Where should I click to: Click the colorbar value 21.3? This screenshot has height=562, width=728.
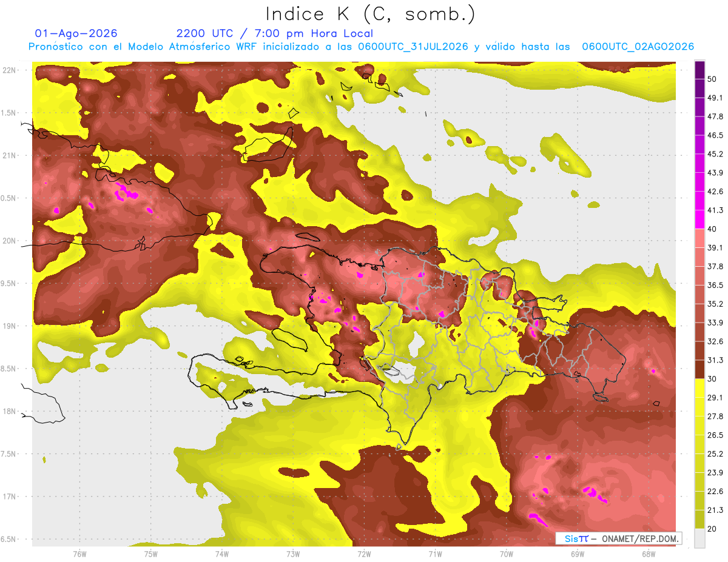(x=715, y=510)
